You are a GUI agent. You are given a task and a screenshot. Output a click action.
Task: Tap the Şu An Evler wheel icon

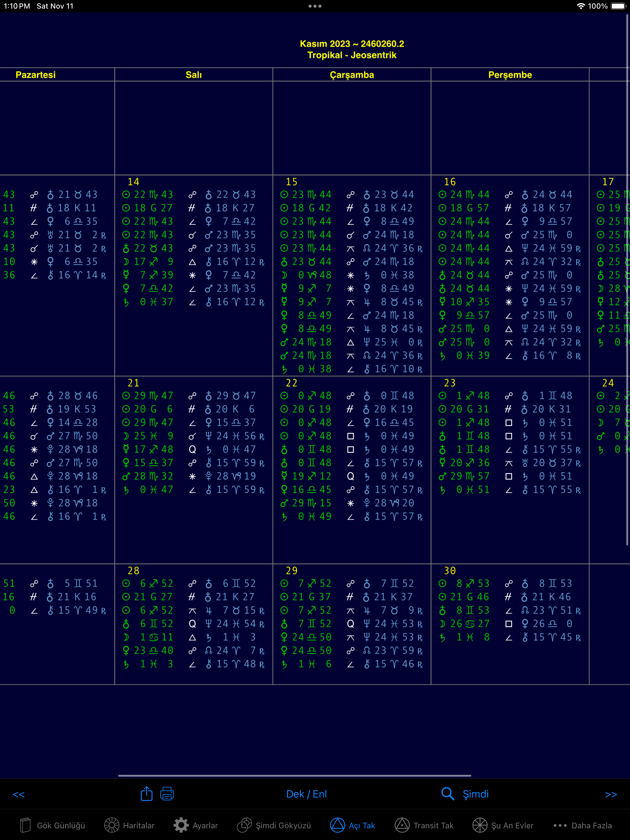click(x=480, y=825)
